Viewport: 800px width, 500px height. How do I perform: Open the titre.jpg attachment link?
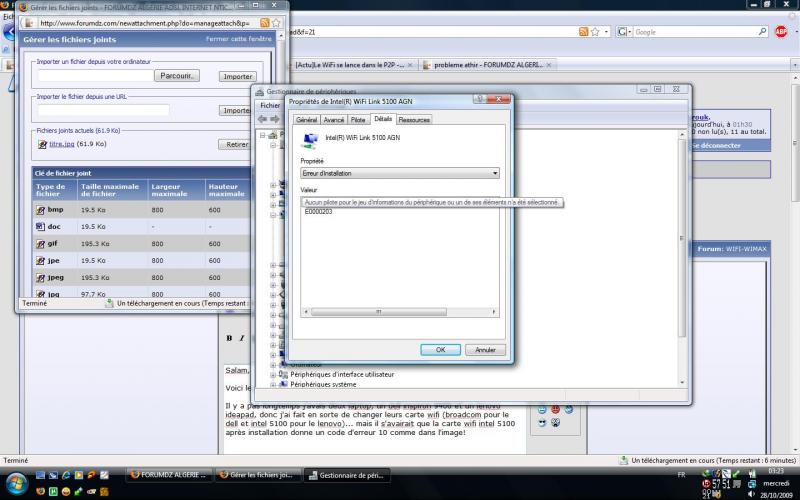(62, 144)
